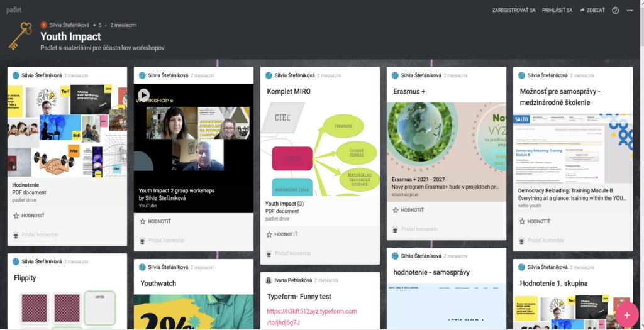This screenshot has height=330, width=644.
Task: Click the padlet logo text
Action: 14,11
